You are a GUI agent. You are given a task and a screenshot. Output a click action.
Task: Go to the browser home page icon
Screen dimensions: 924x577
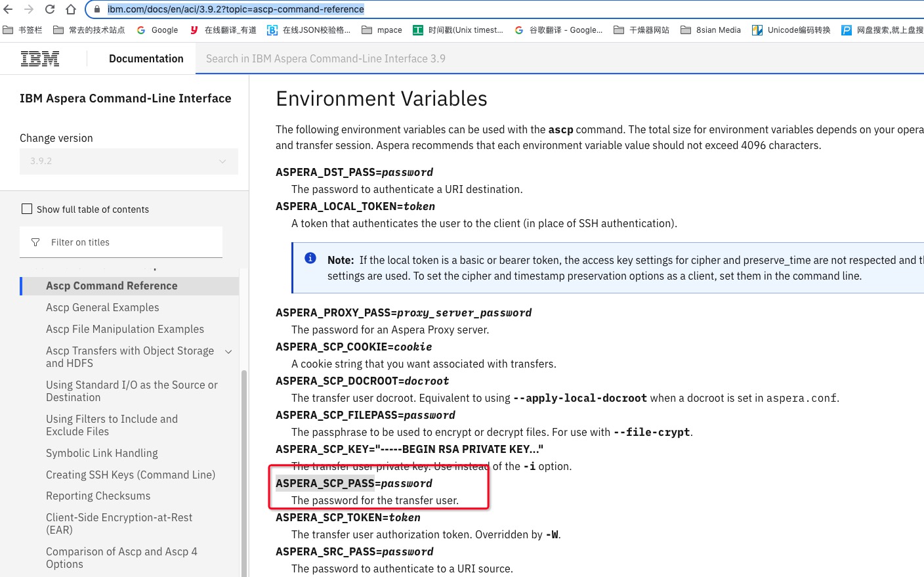point(71,9)
